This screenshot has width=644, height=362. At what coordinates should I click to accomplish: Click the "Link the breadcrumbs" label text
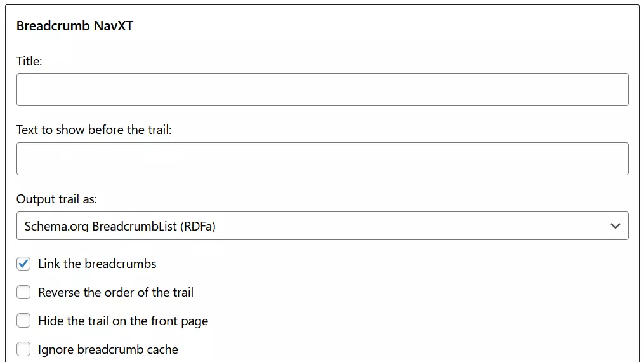pos(97,264)
